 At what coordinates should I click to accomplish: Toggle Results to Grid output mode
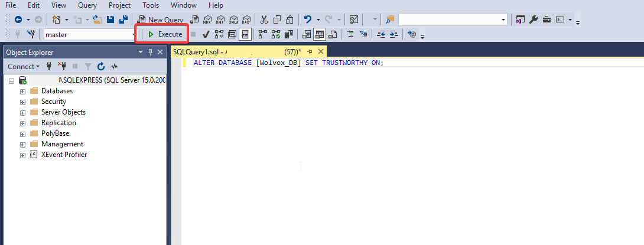(320, 34)
